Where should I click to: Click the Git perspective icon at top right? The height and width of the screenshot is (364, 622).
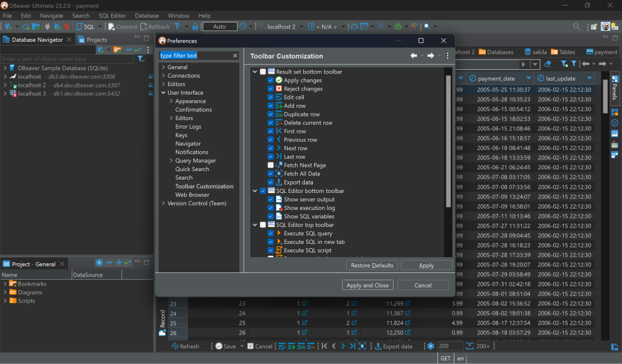(615, 27)
